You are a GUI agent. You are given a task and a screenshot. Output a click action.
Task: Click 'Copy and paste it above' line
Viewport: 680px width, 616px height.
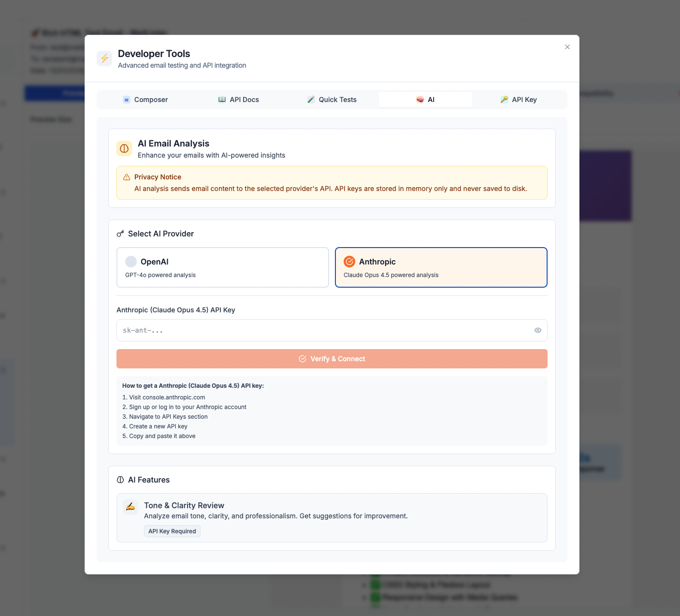point(159,436)
